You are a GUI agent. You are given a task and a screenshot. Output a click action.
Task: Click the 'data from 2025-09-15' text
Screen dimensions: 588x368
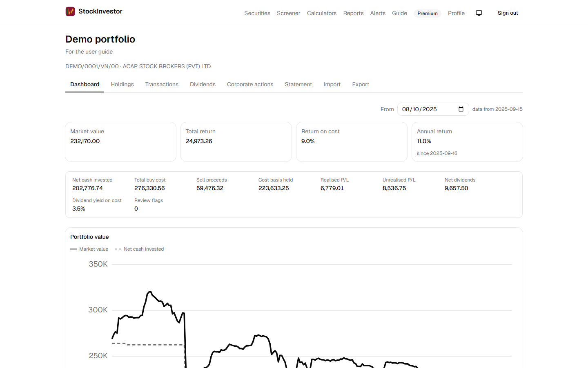[x=497, y=109]
